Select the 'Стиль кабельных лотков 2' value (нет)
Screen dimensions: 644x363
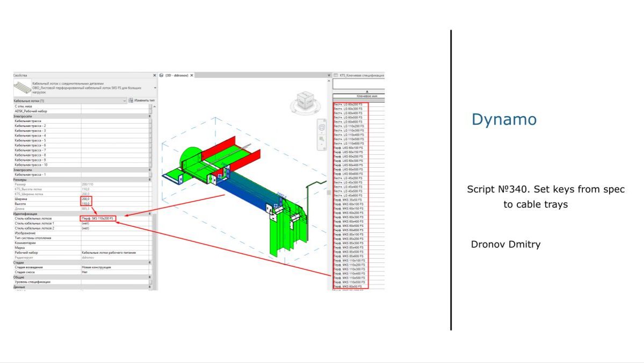[116, 228]
